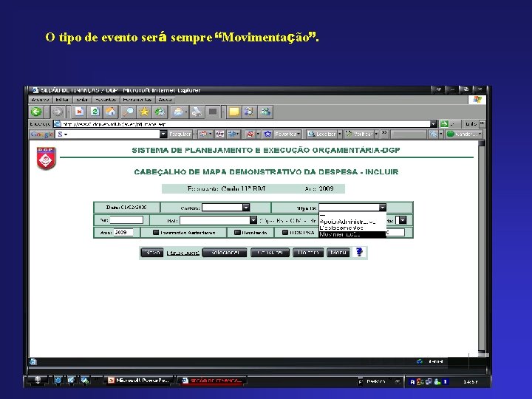Open the Mail envelope icon
Screen dimensions: 532x399
178,112
